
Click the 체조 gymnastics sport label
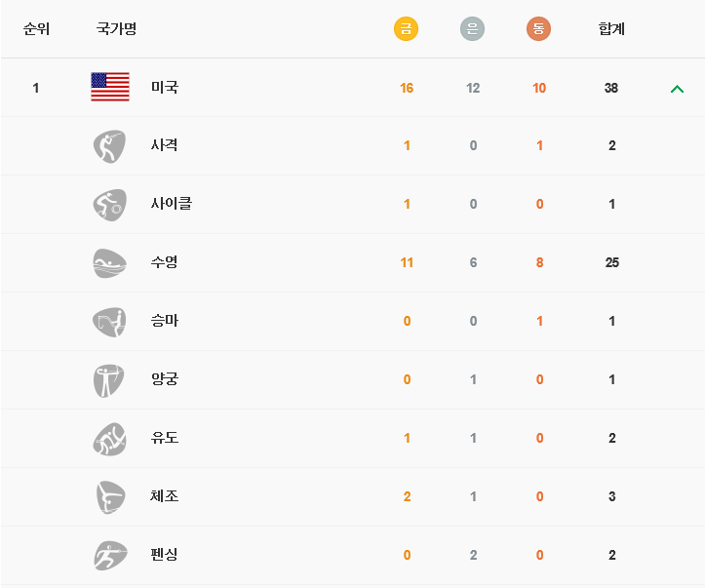165,495
